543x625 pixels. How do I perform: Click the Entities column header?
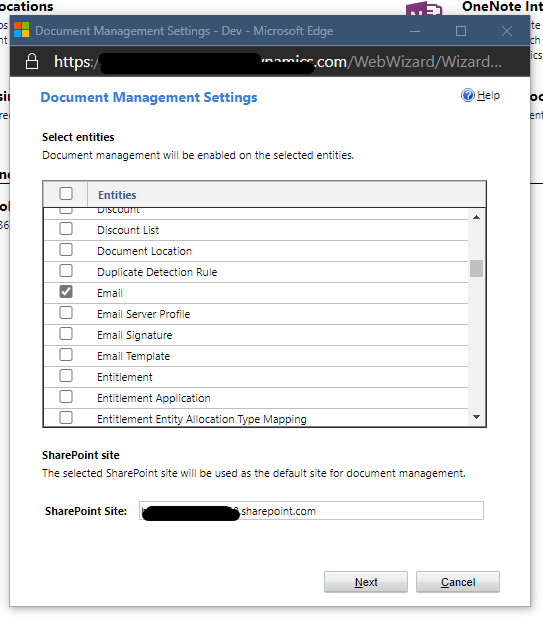click(x=117, y=195)
